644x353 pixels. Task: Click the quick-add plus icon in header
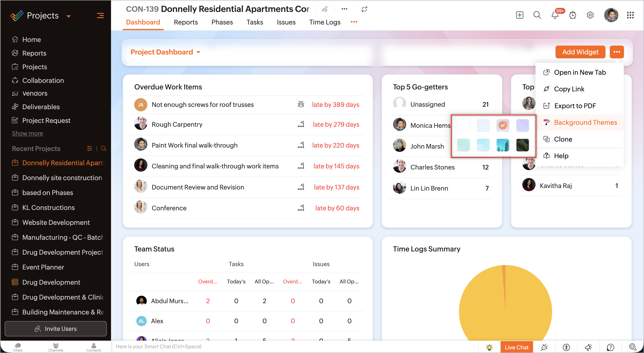[x=520, y=15]
